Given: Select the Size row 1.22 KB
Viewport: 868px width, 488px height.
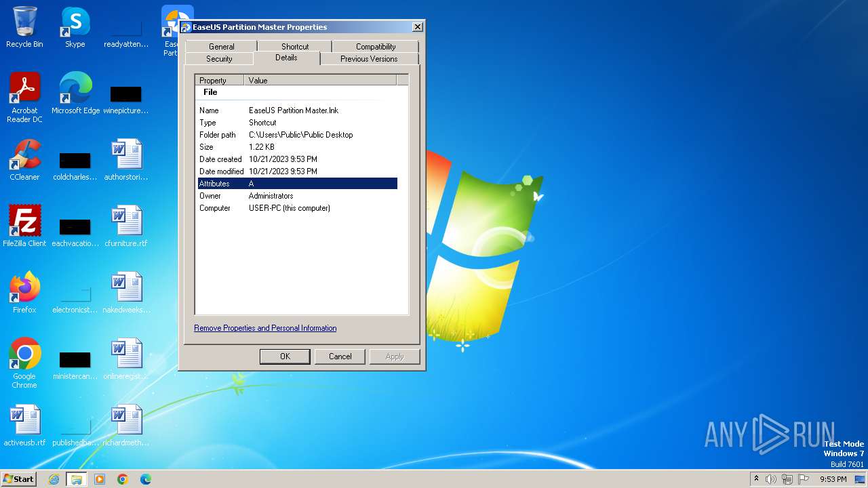Looking at the screenshot, I should 298,147.
